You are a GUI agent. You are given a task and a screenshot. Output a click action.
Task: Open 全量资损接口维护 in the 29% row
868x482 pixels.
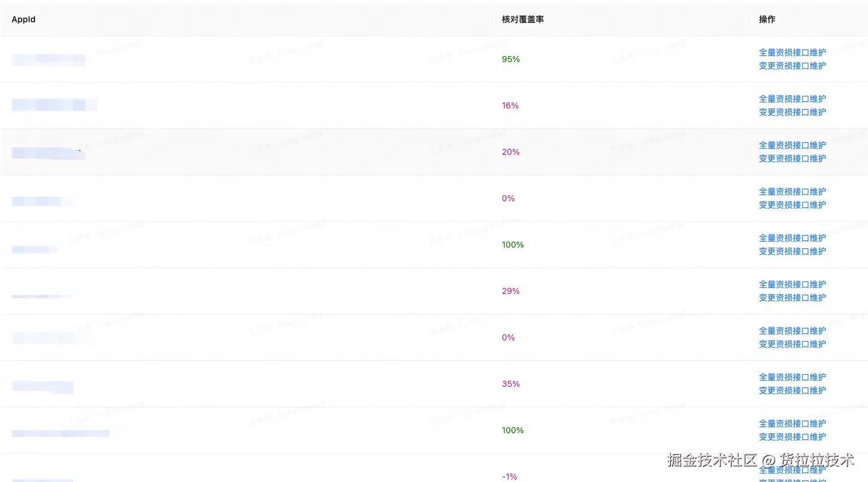click(x=792, y=284)
